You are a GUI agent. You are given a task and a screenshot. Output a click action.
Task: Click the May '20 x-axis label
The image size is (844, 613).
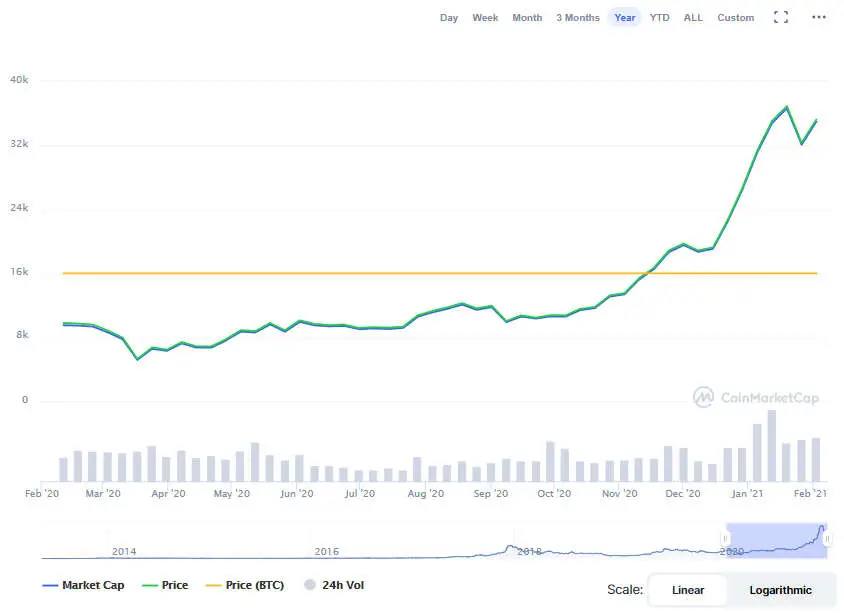[231, 494]
